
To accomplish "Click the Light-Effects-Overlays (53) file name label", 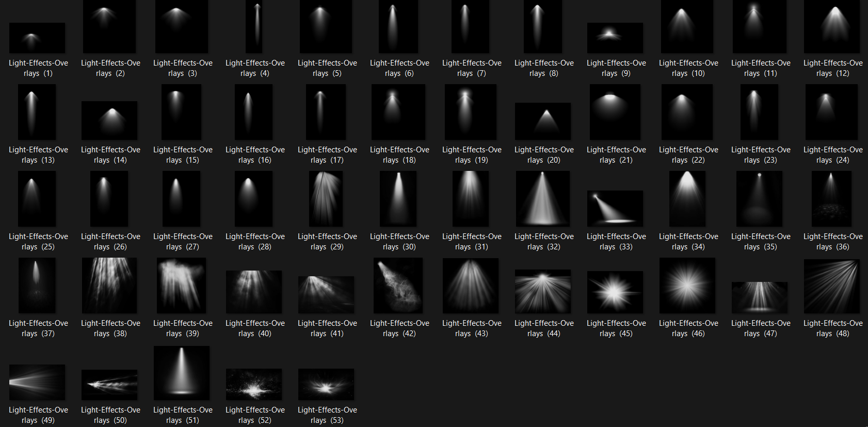I will pos(327,415).
